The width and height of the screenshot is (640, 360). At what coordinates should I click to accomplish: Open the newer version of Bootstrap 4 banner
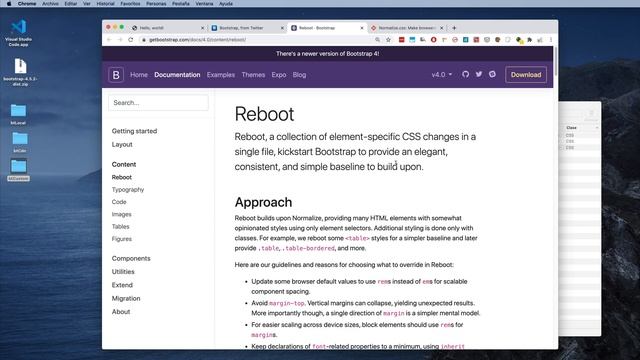click(x=327, y=53)
